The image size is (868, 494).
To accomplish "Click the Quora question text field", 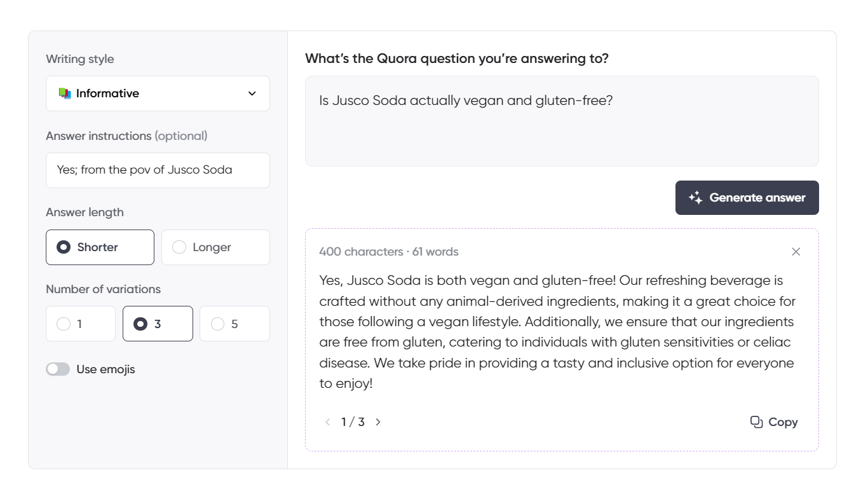I will [x=562, y=121].
